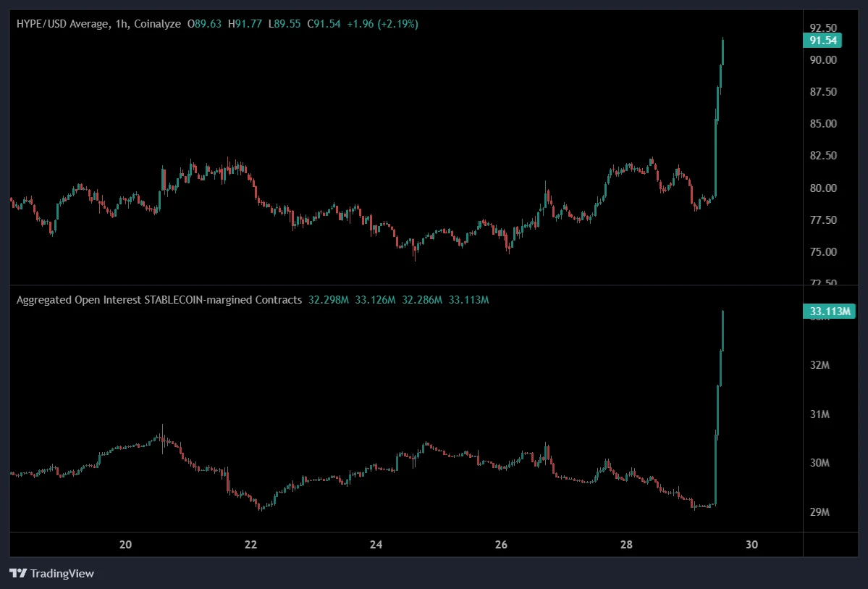The width and height of the screenshot is (868, 589).
Task: Click date 30 on the time axis
Action: [751, 545]
